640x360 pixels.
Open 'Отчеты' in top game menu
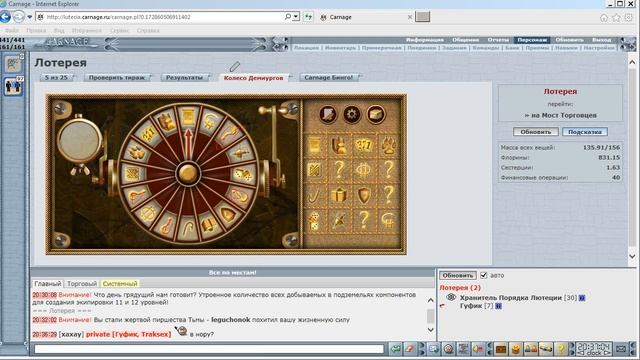pyautogui.click(x=498, y=40)
